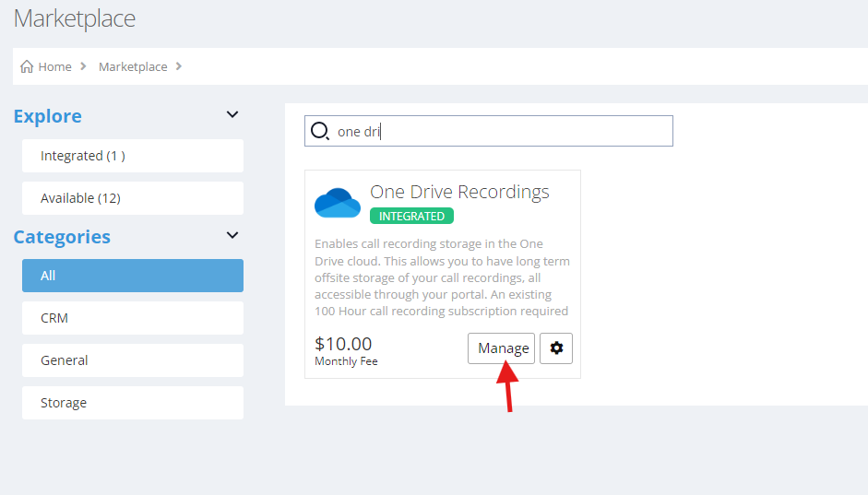Choose the CRM category

(133, 318)
